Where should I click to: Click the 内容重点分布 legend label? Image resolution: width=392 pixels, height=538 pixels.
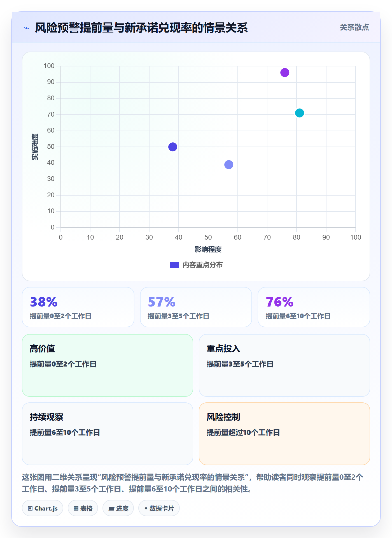pos(202,265)
